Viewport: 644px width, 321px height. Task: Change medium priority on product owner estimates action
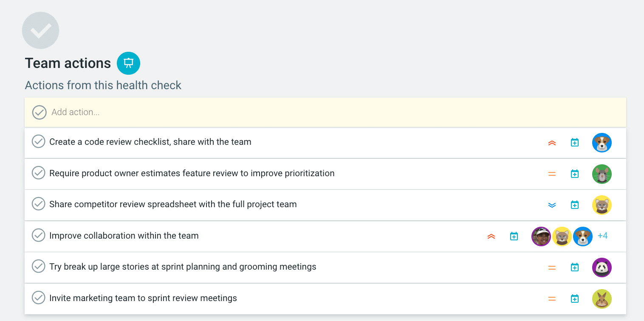coord(552,174)
